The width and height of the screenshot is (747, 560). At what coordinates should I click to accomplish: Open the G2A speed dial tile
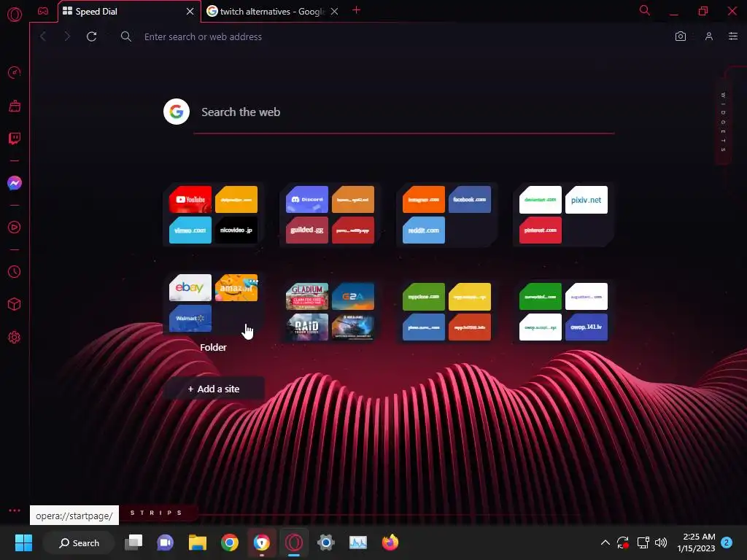[x=353, y=296]
